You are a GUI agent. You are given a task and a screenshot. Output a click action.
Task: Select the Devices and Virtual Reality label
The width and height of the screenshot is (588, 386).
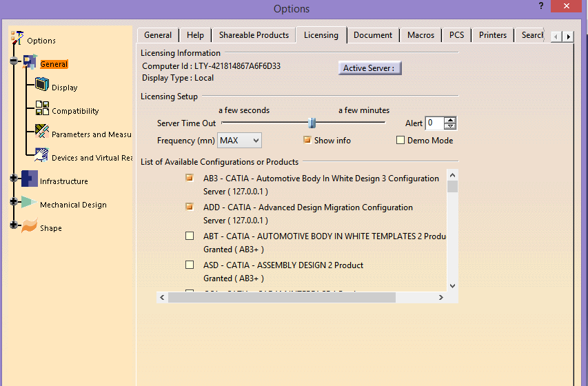click(92, 158)
